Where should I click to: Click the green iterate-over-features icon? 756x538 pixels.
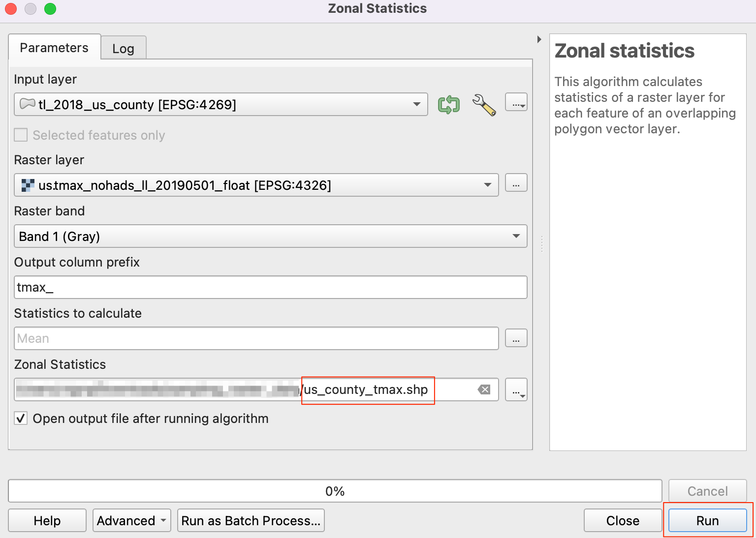449,105
